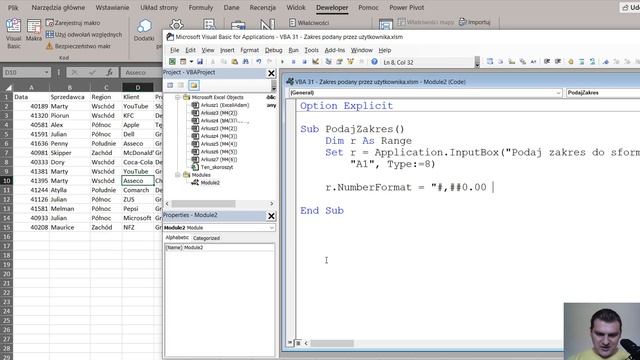Viewport: 640px width, 360px height.
Task: Collapse Microsoft Excel Objects folder node
Action: 178,97
